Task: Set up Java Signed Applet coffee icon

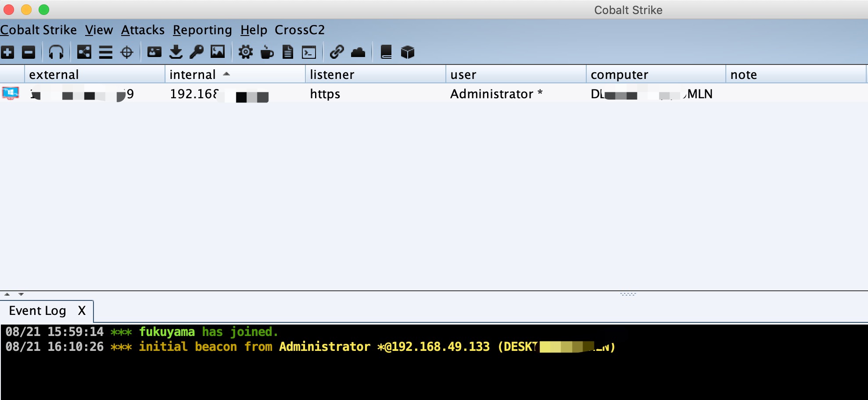Action: tap(267, 52)
